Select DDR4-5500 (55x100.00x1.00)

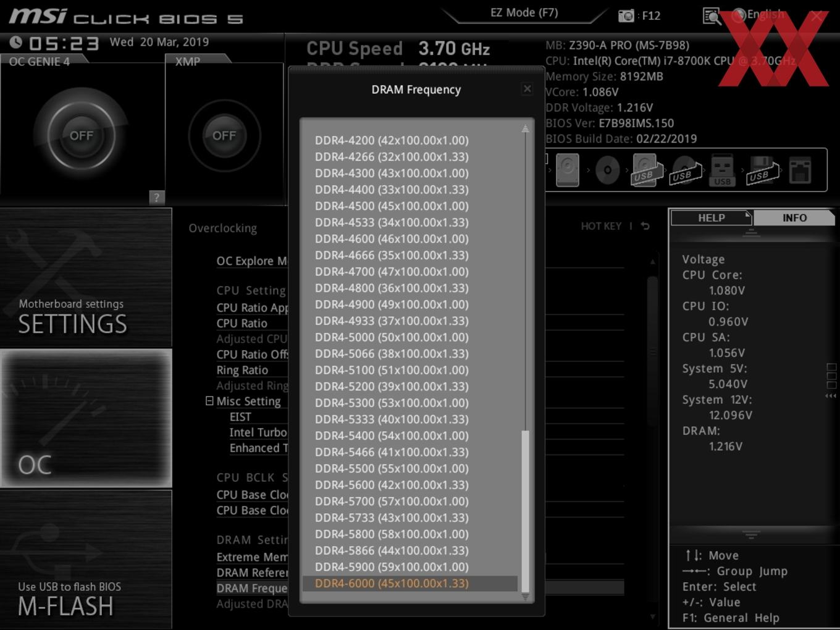click(x=392, y=468)
